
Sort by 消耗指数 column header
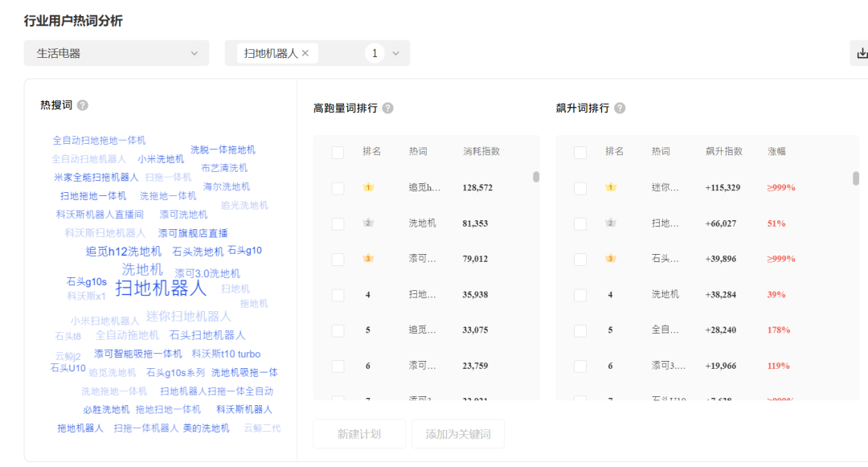point(481,151)
